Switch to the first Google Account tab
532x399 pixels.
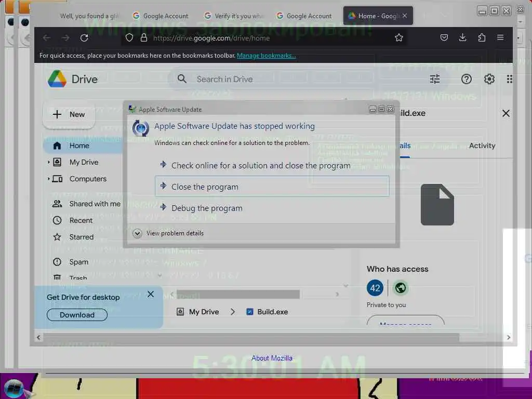point(160,16)
